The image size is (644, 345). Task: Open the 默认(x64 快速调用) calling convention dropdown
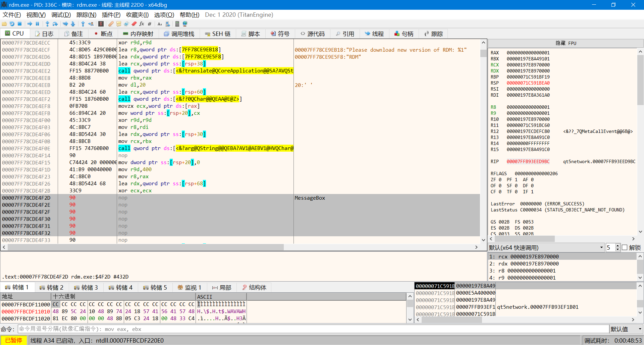[546, 248]
